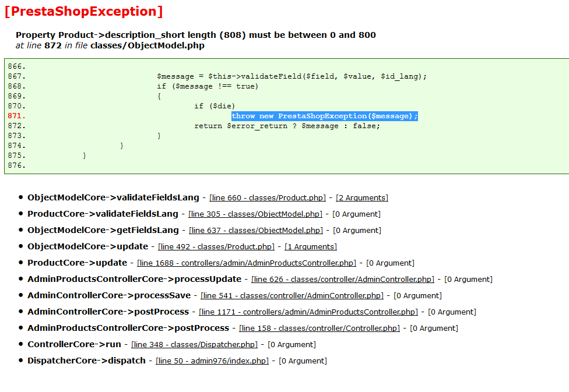
Task: Open line 637 classes/ObjectModel.php link
Action: (x=256, y=231)
